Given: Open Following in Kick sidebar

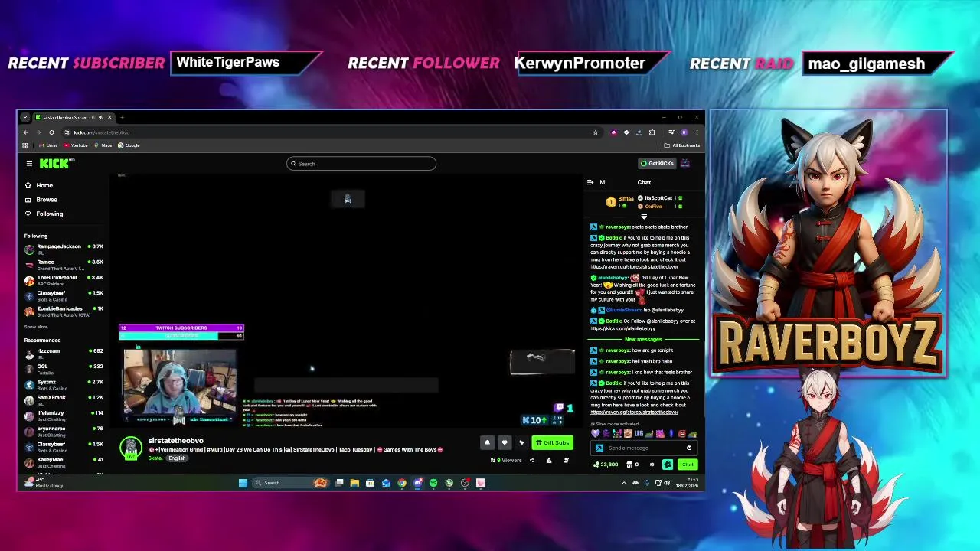Looking at the screenshot, I should tap(44, 214).
